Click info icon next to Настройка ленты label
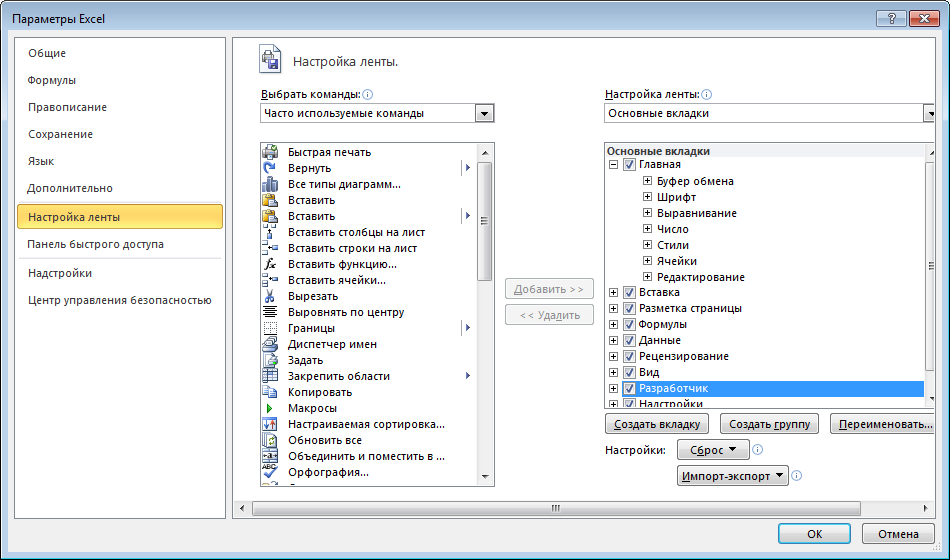Screen dimensions: 950x560 (x=706, y=95)
